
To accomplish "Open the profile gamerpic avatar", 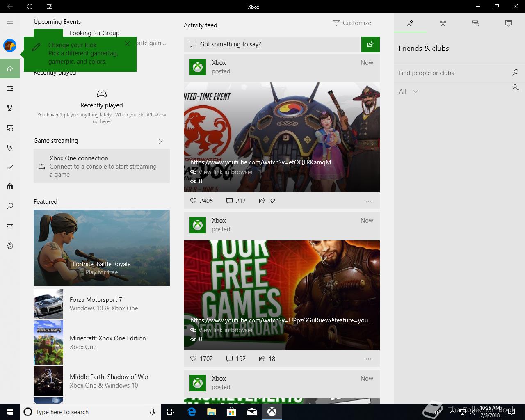I will pos(10,46).
